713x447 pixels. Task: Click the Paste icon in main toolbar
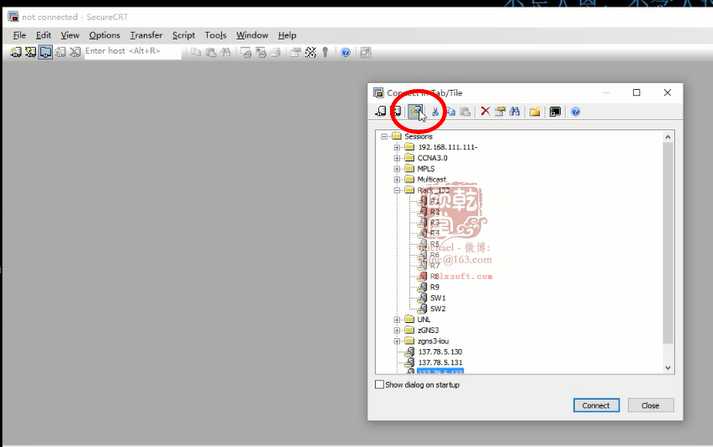coord(211,52)
